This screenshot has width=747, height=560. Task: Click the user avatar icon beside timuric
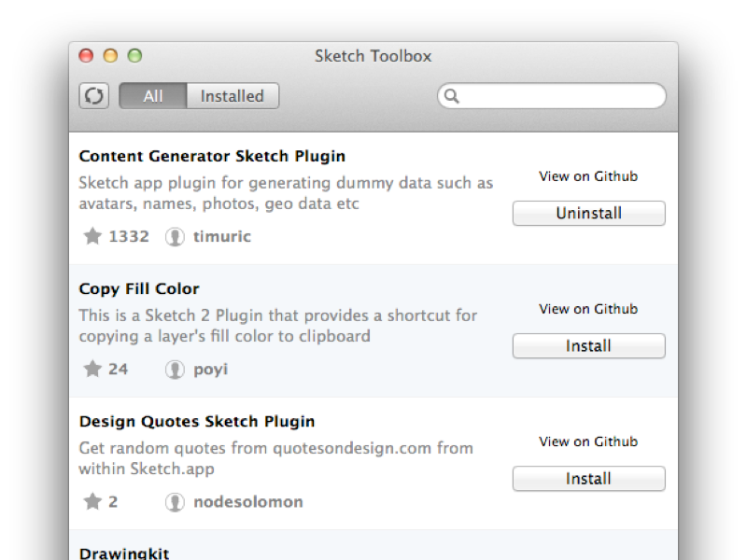[x=175, y=237]
